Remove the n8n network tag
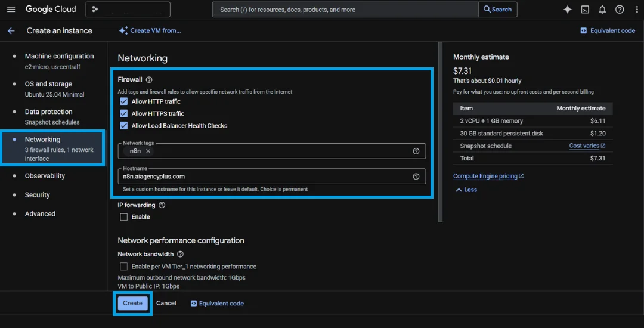Image resolution: width=644 pixels, height=328 pixels. point(148,151)
